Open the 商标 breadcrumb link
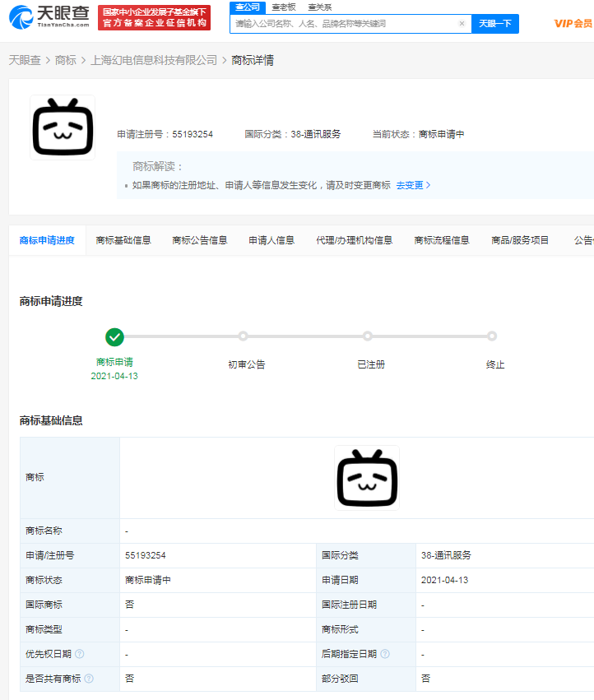 (65, 60)
